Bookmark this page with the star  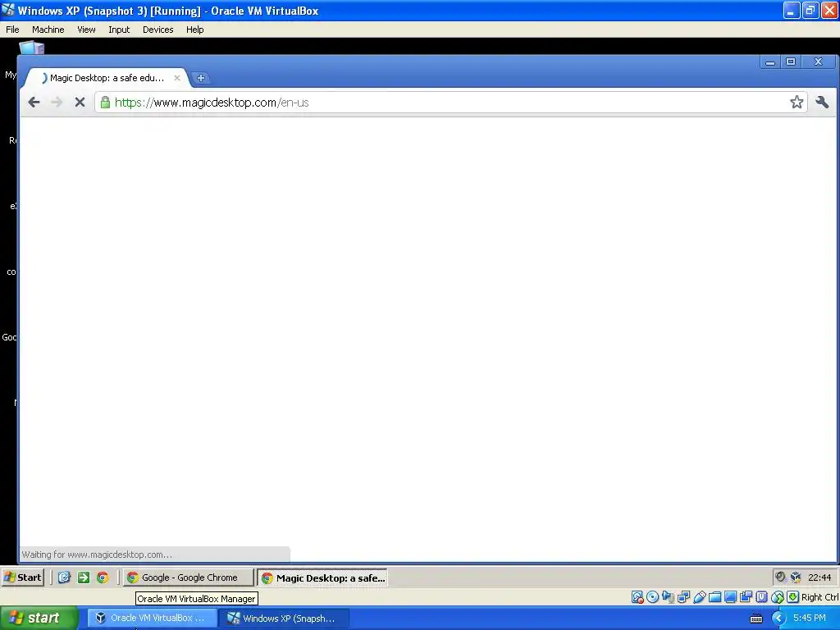(x=797, y=103)
